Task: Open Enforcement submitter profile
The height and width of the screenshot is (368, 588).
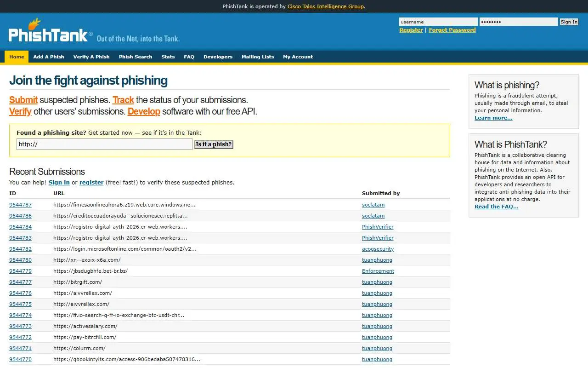Action: [x=378, y=271]
